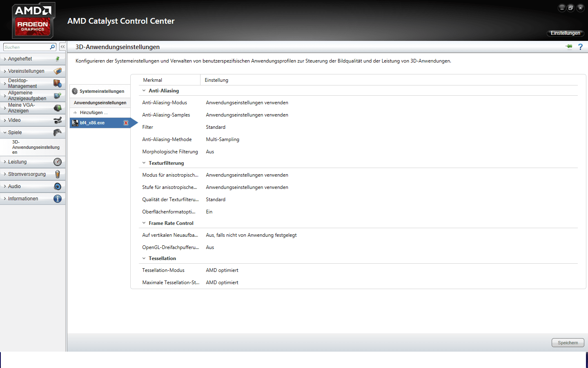Click the Meine VGA-Anzeigen monitor icon
The image size is (588, 368).
point(58,108)
